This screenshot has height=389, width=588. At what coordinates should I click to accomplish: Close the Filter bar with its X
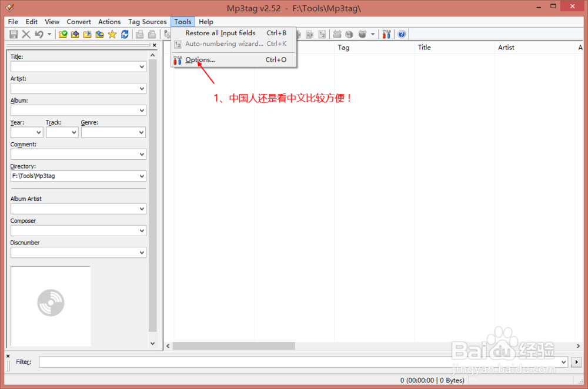click(x=8, y=357)
